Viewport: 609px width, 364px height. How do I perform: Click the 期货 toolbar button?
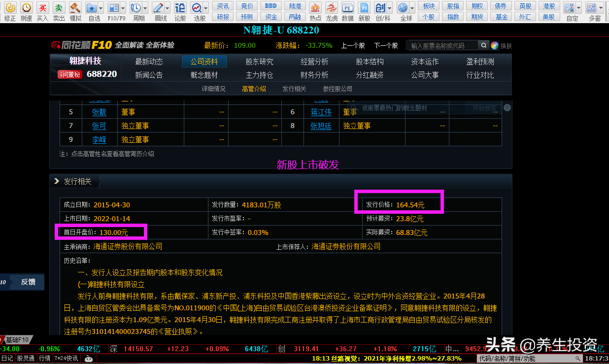click(476, 17)
